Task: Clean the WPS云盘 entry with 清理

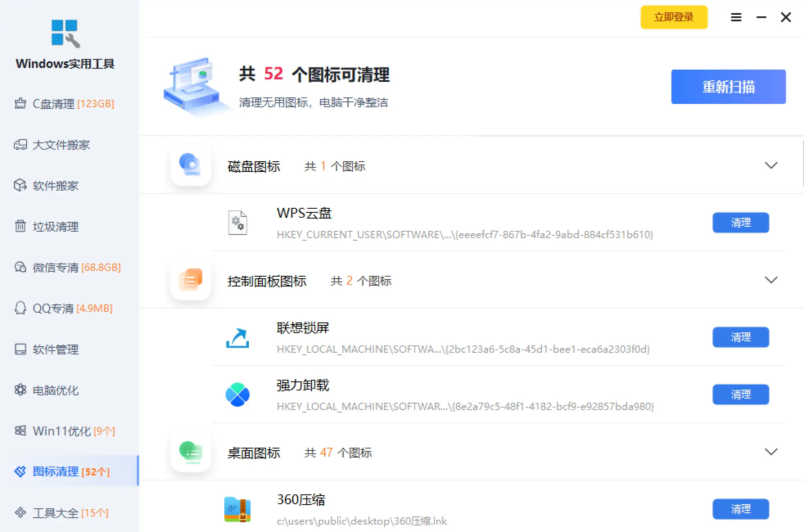Action: pyautogui.click(x=741, y=223)
